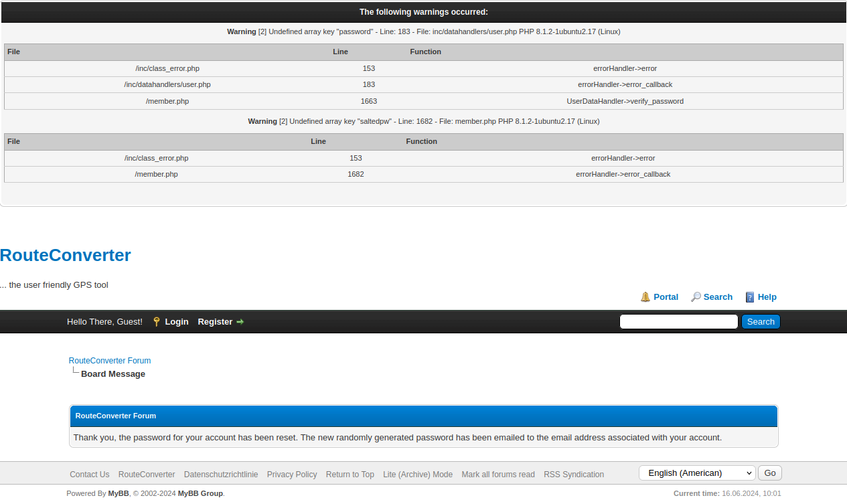Image resolution: width=847 pixels, height=504 pixels.
Task: Open the English (American) language dropdown
Action: point(697,473)
